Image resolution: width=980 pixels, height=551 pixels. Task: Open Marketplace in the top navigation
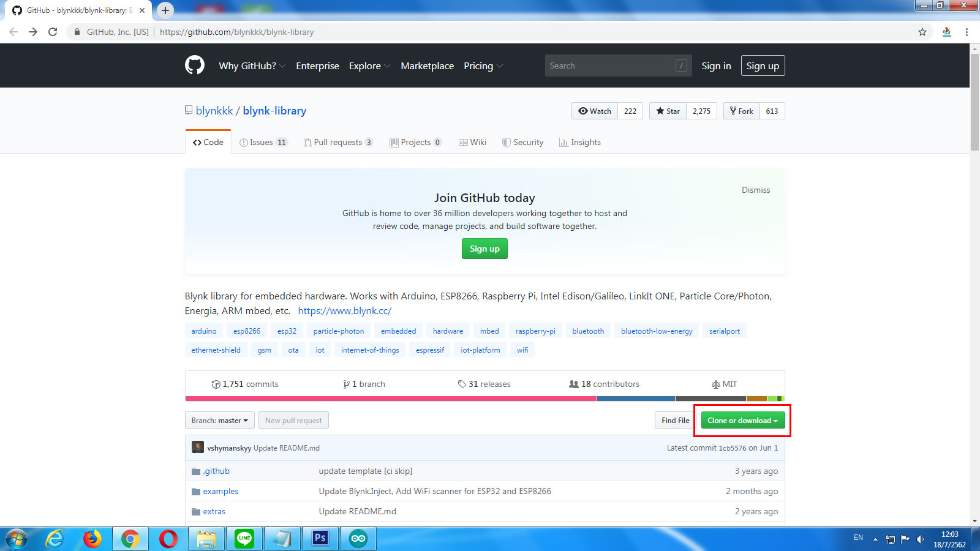(x=428, y=66)
